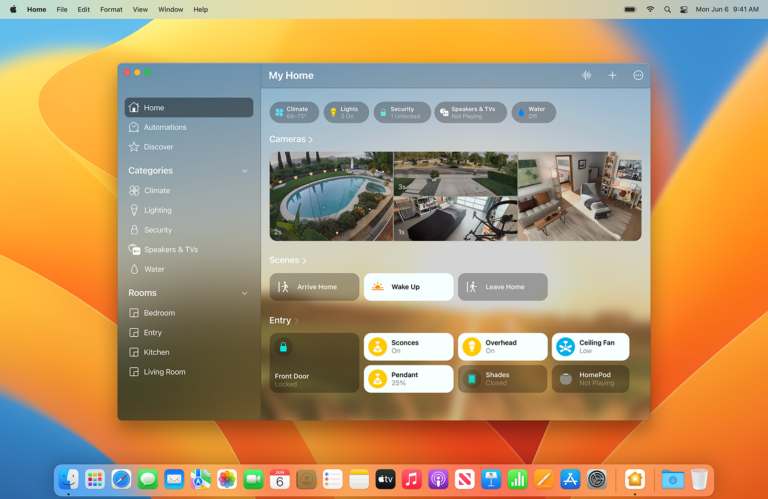Screen dimensions: 768x499
Task: Select the Lighting category in sidebar
Action: [x=189, y=210]
